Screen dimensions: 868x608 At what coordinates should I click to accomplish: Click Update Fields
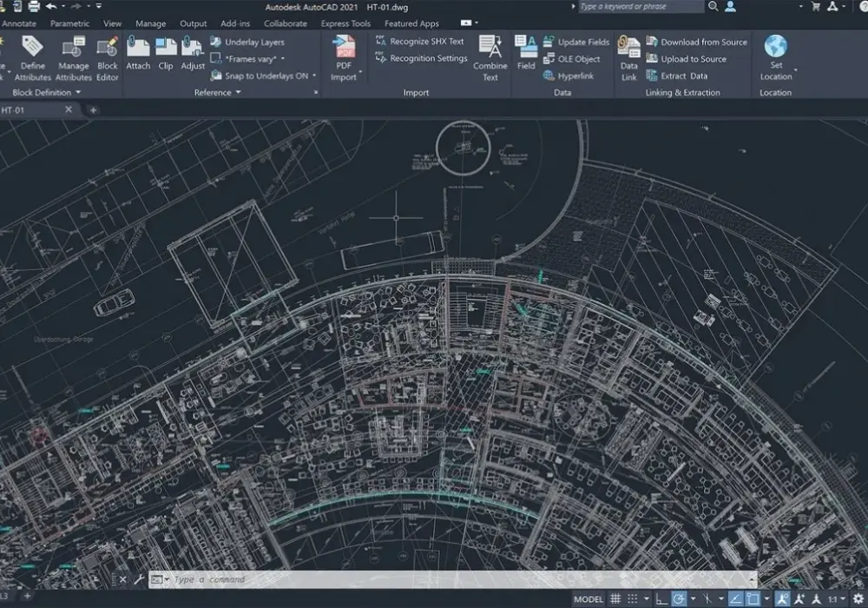point(576,42)
